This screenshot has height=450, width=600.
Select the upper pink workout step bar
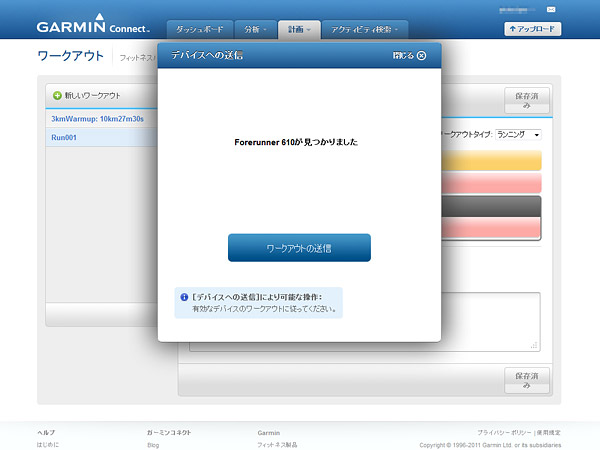491,183
